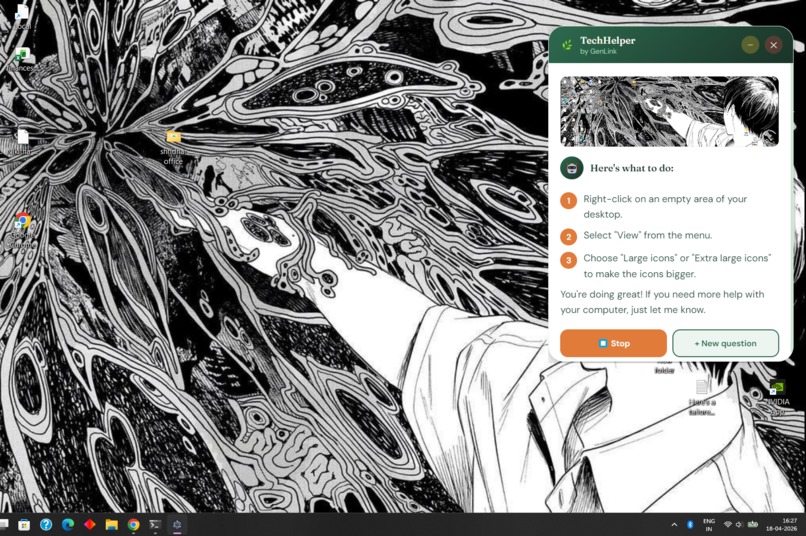Close the TechHelper window
The image size is (806, 536).
[x=774, y=45]
